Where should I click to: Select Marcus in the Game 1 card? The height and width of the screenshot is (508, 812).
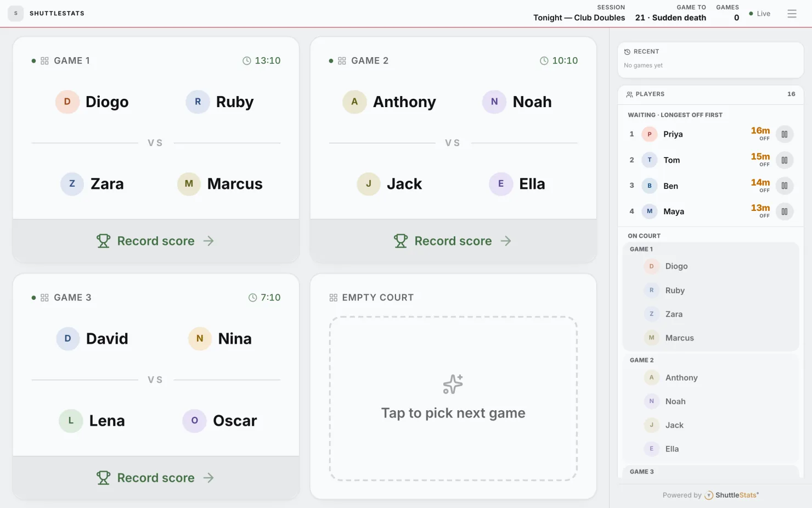click(x=220, y=184)
